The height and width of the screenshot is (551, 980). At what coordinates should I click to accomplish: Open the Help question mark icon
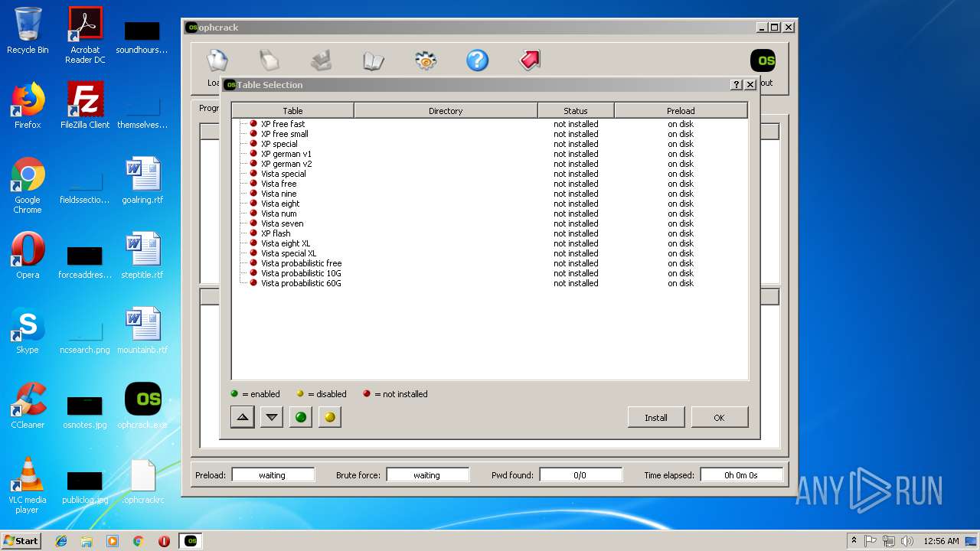478,61
